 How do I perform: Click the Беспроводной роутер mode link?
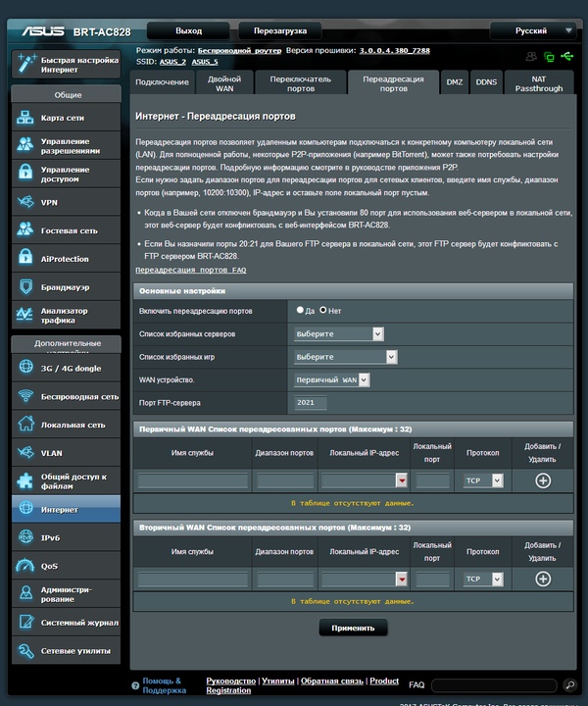pos(239,50)
